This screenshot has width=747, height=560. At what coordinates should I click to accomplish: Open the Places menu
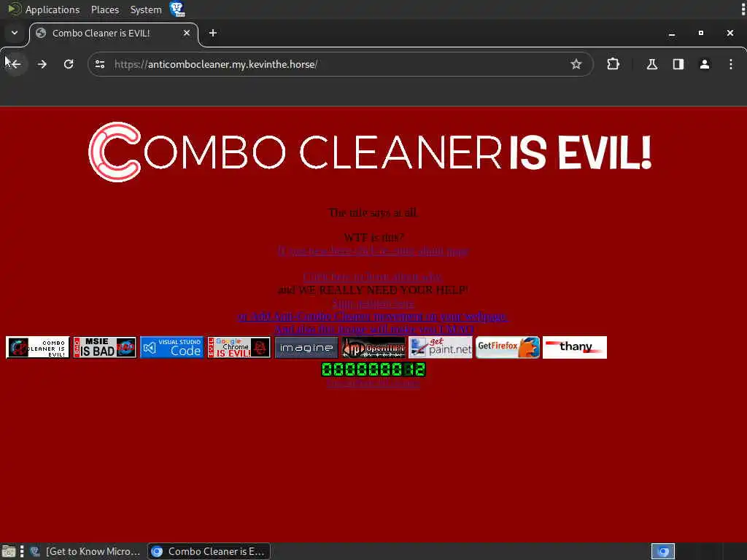coord(105,9)
